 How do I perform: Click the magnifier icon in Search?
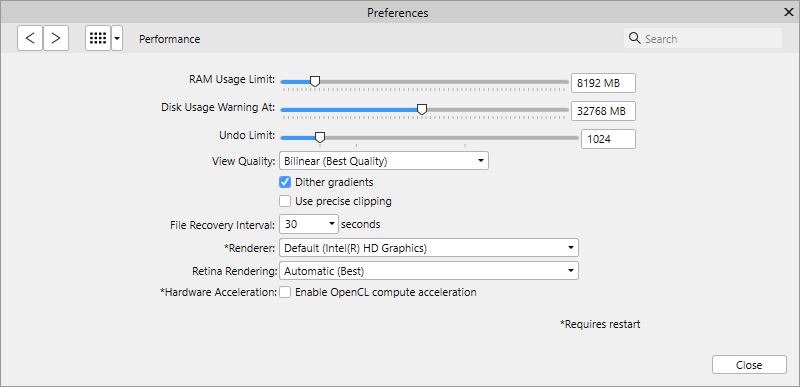coord(634,38)
